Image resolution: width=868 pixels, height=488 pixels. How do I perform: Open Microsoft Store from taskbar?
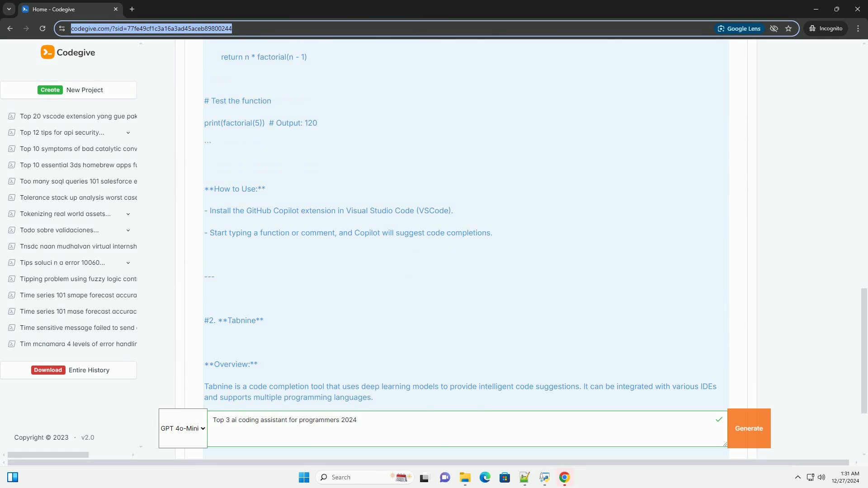[x=505, y=477]
